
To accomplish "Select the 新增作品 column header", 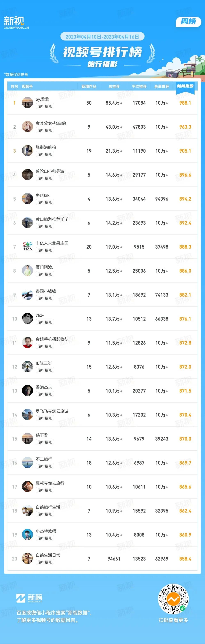I will point(89,87).
